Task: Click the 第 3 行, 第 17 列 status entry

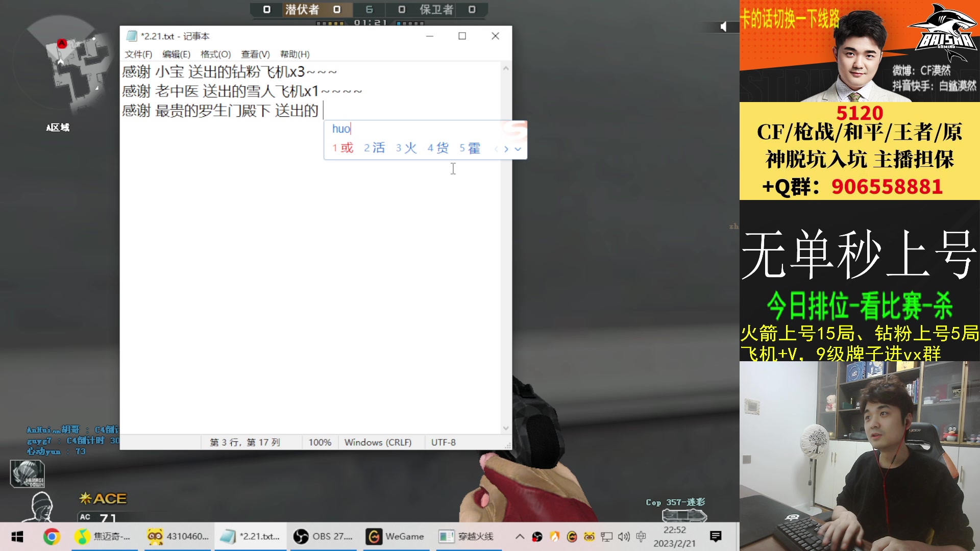Action: [245, 442]
